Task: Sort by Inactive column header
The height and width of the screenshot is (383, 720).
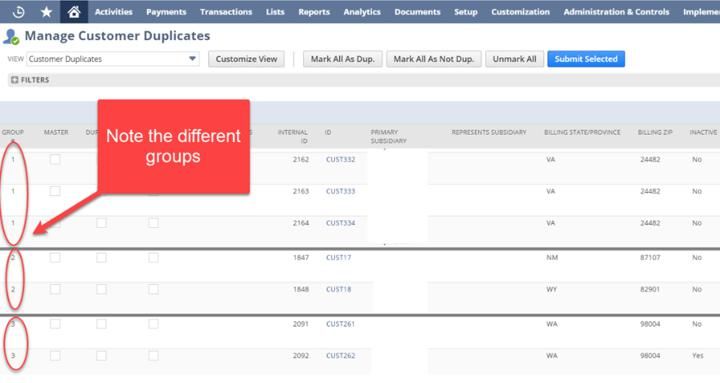Action: point(703,132)
